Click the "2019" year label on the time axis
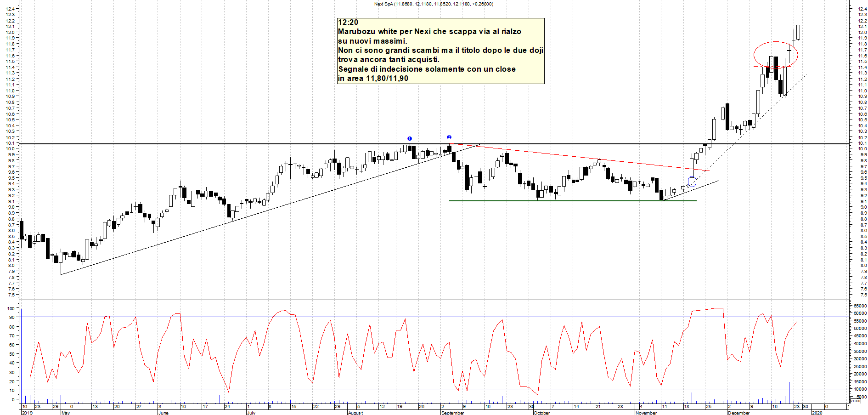Image resolution: width=868 pixels, height=415 pixels. (x=27, y=413)
